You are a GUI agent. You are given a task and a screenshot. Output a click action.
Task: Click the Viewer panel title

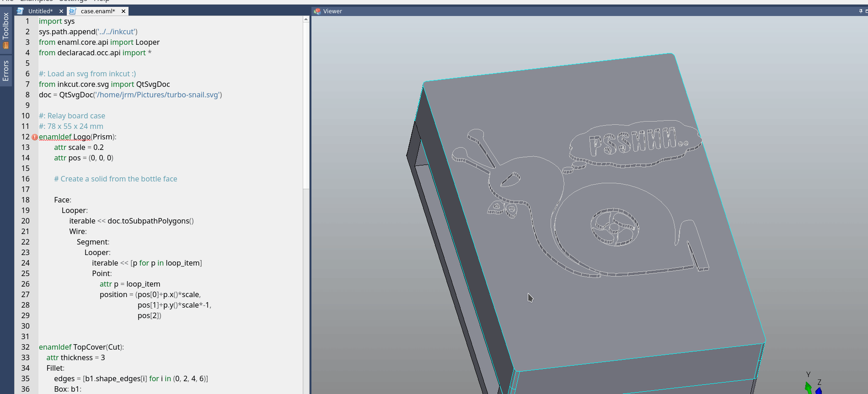[x=332, y=11]
